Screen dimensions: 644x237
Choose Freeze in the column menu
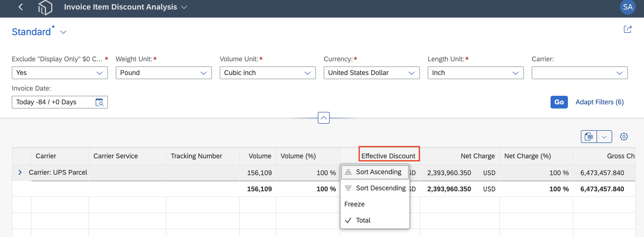375,204
